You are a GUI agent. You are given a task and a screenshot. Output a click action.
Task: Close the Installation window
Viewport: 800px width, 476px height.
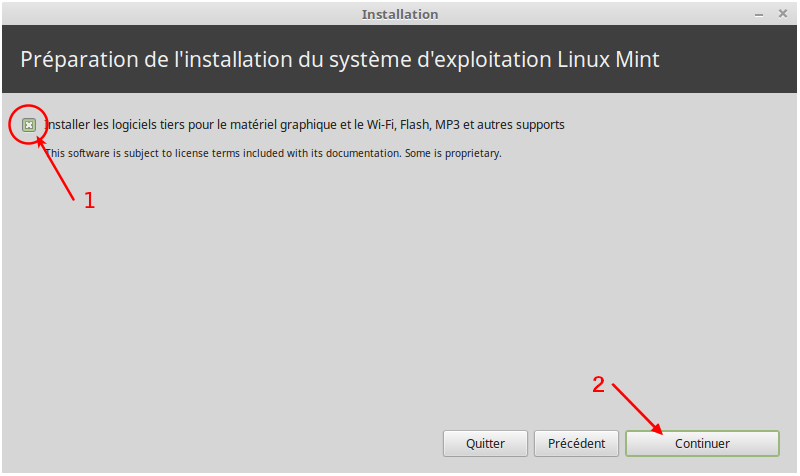coord(783,14)
